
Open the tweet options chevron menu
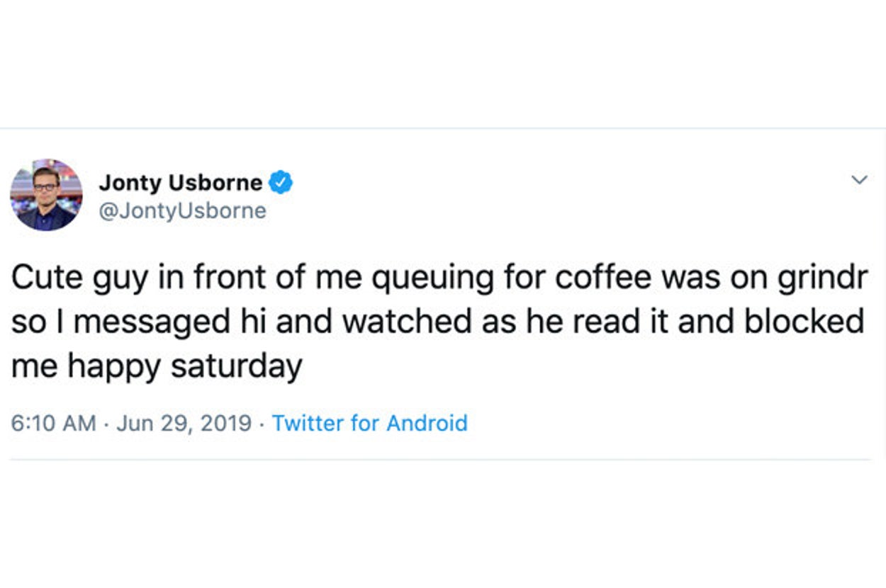tap(859, 180)
